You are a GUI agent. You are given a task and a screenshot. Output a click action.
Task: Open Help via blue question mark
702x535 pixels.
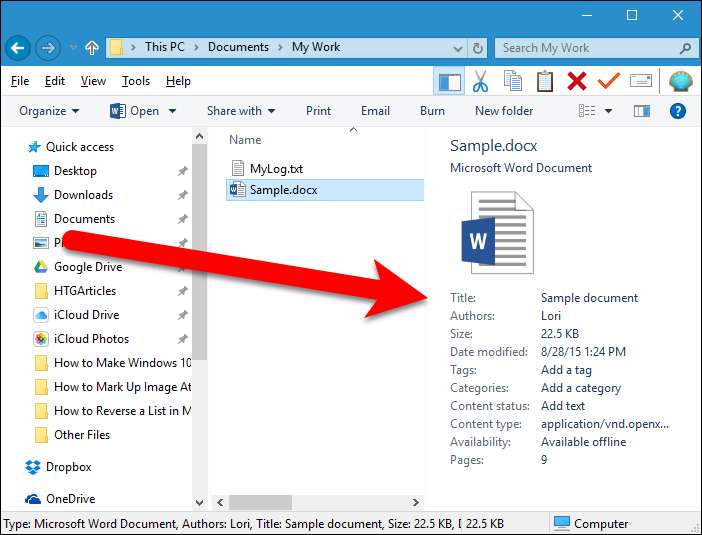point(678,111)
